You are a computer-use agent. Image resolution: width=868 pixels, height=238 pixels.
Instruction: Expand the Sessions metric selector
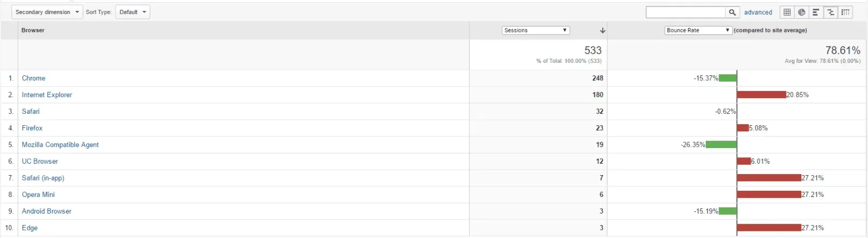pyautogui.click(x=535, y=30)
